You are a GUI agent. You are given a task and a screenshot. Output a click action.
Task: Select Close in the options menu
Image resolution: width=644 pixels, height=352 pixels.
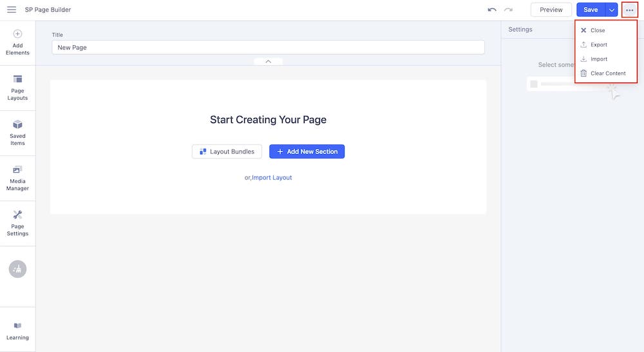click(597, 30)
